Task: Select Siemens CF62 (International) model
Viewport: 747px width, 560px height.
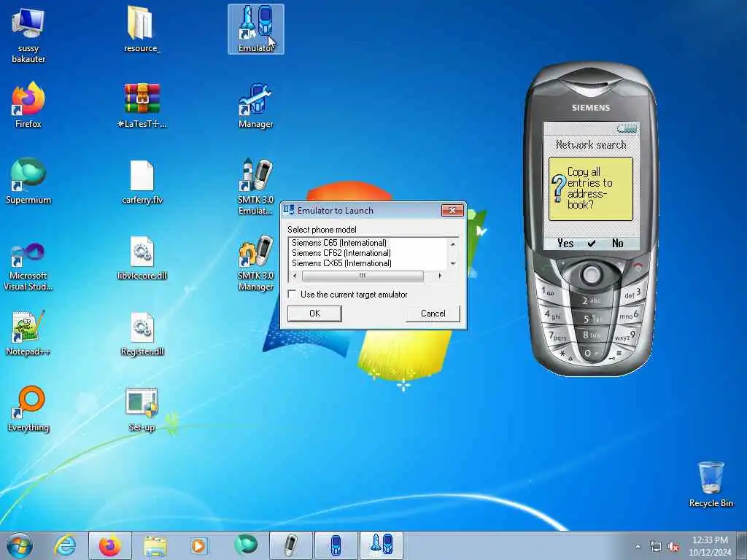Action: click(341, 253)
